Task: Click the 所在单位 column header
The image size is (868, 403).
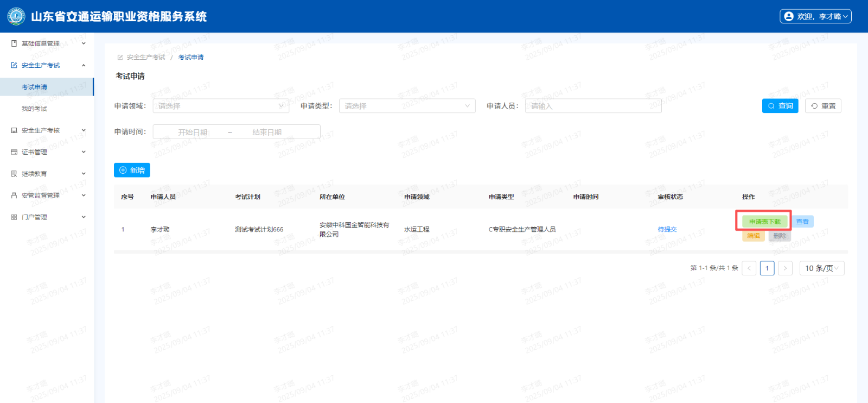Action: pos(332,197)
